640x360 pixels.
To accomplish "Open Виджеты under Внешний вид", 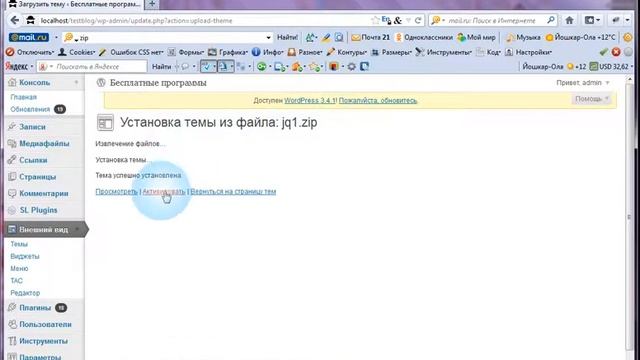I will click(25, 256).
